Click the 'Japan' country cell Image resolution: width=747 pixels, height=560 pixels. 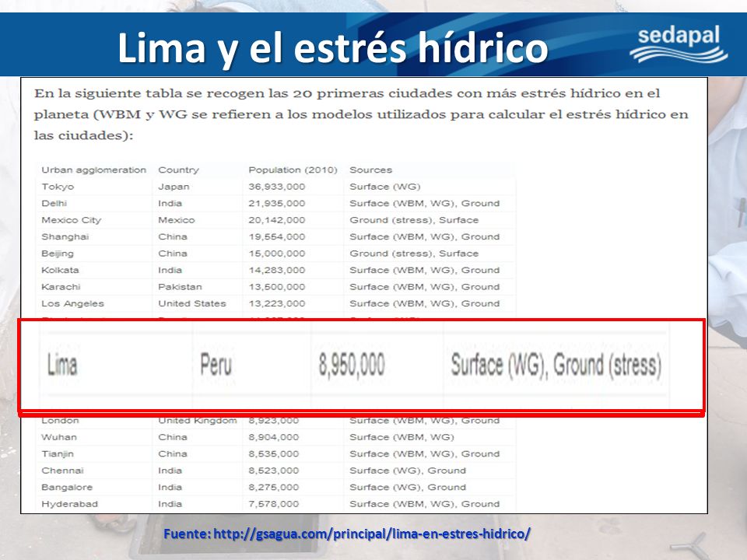coord(174,187)
